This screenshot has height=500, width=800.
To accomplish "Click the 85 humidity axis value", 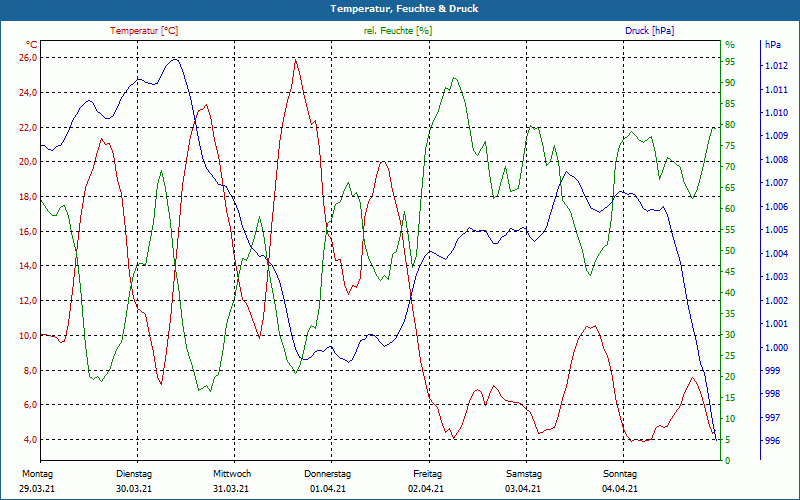I will [x=730, y=104].
